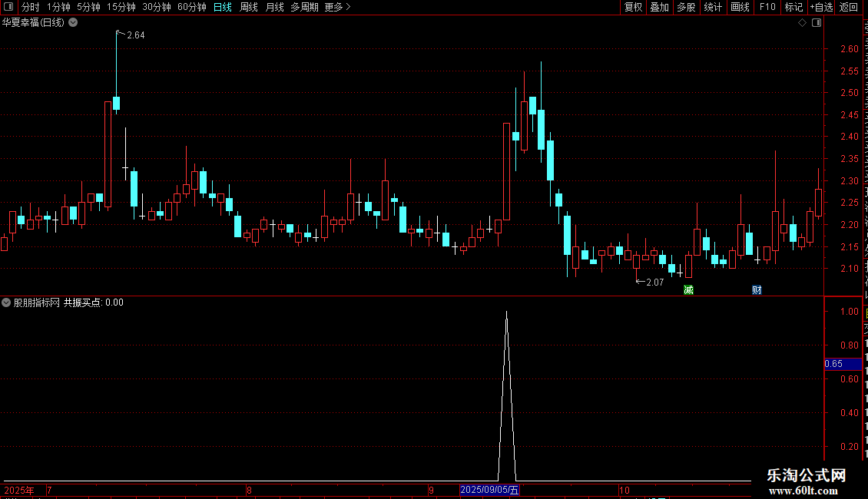Toggle the sidebar panel icon at top-left
Viewport: 868px width, 499px height.
pos(8,7)
